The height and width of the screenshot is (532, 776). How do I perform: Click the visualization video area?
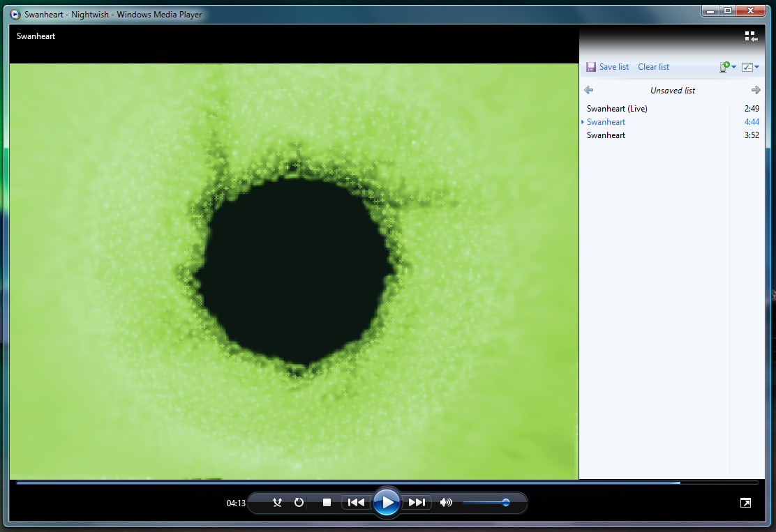click(x=294, y=271)
